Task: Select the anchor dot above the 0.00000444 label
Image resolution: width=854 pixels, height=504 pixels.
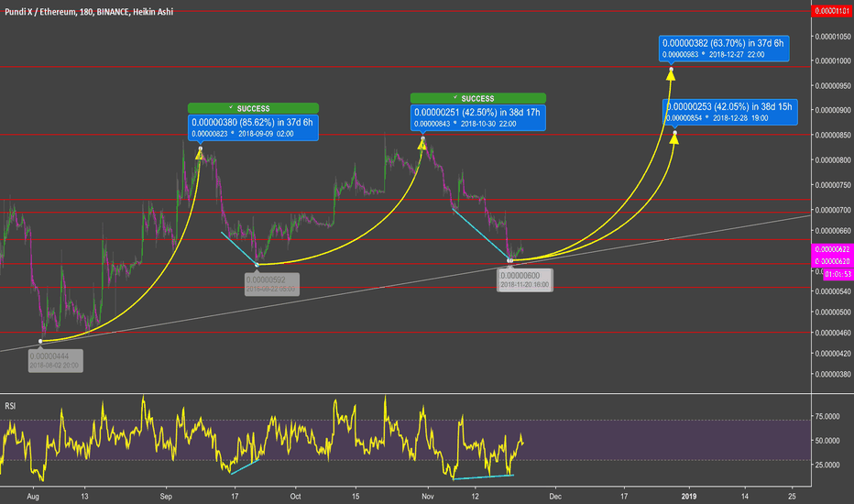Action: [x=40, y=341]
